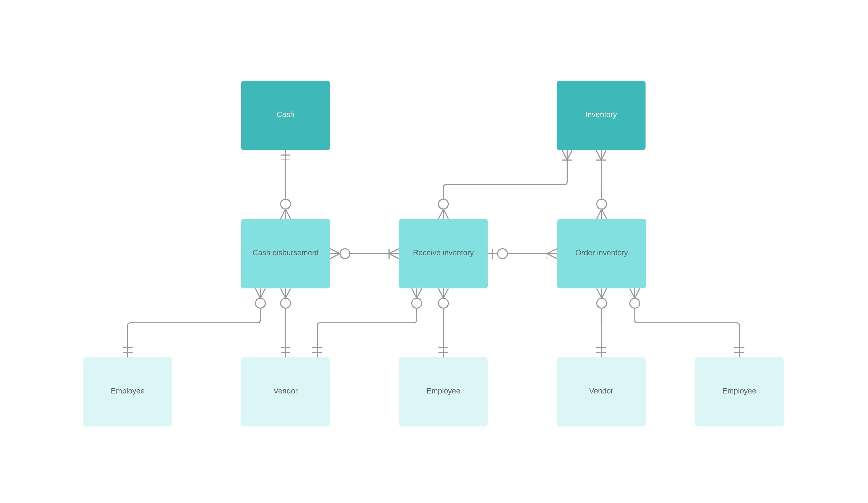Viewport: 868px width, 503px height.
Task: Click the Inventory entity node
Action: pyautogui.click(x=600, y=115)
